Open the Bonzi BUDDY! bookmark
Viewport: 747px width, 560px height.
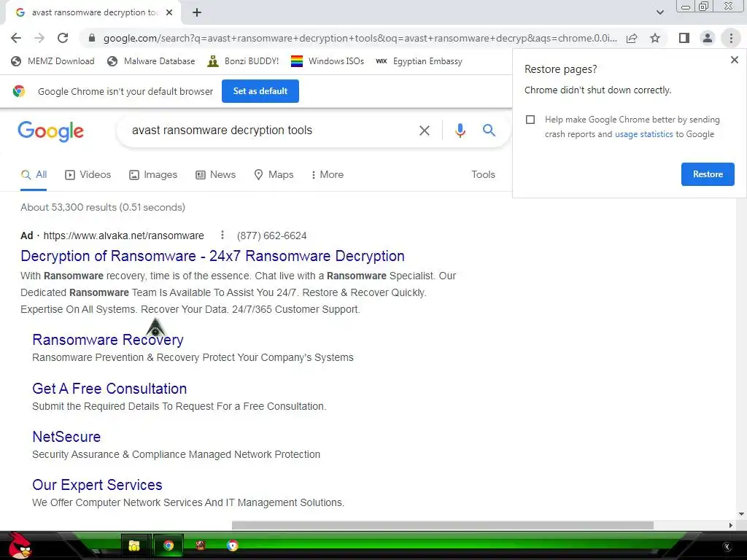point(243,61)
